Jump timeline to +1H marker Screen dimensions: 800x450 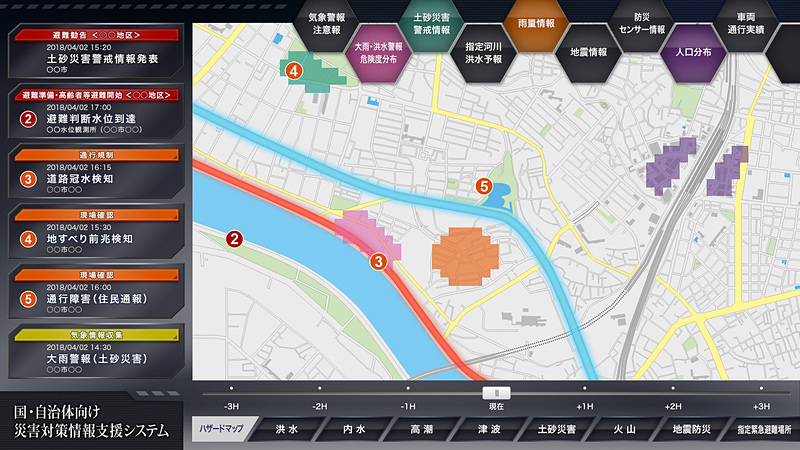click(x=585, y=407)
